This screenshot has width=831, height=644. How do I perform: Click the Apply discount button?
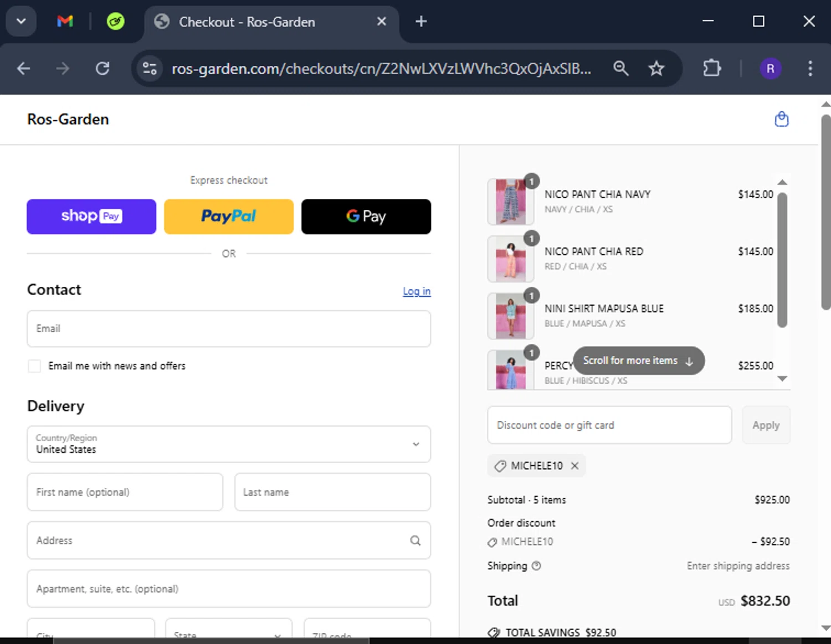[766, 425]
